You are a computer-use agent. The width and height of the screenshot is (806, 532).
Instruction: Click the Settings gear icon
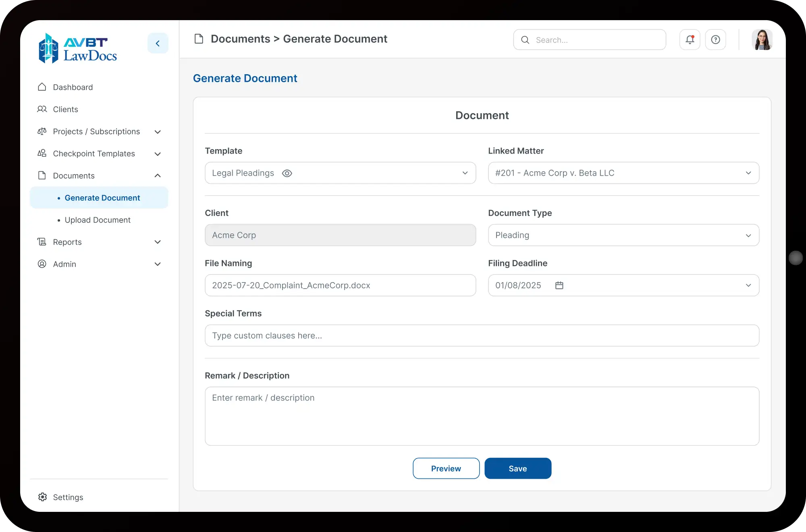pos(42,497)
